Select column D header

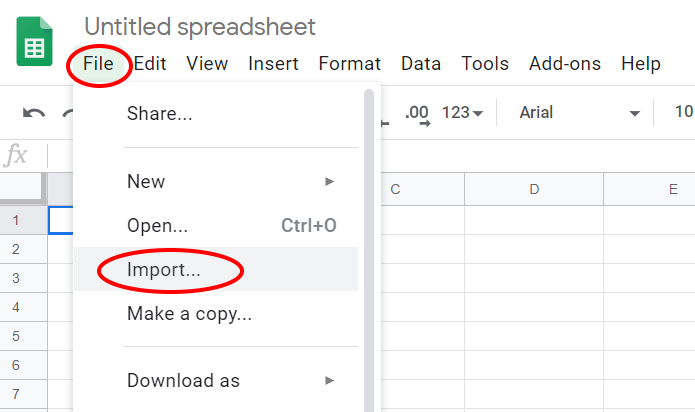tap(534, 189)
